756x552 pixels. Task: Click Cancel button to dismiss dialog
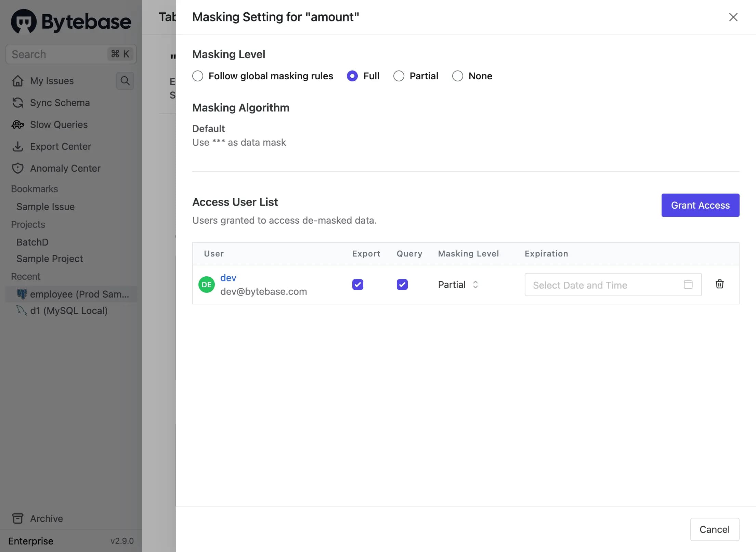[x=714, y=529]
